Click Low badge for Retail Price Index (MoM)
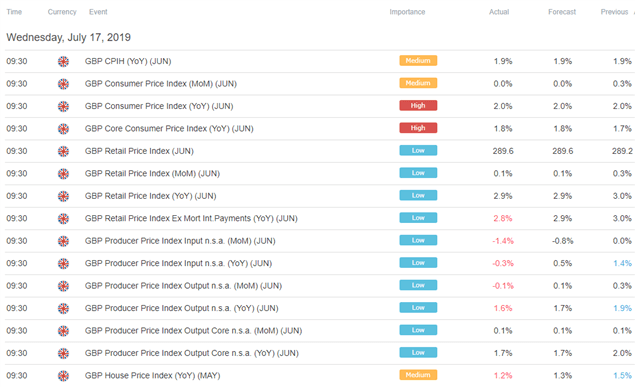635x387 pixels. [x=418, y=173]
